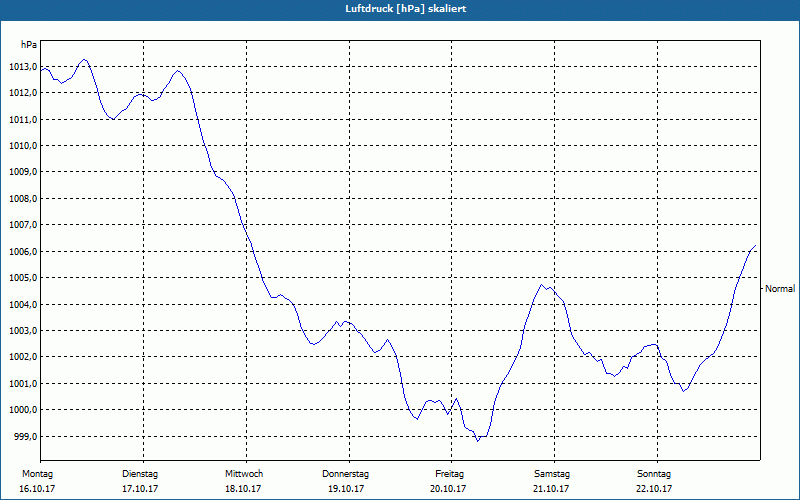This screenshot has height=500, width=800.
Task: Click the 1007,0 axis value
Action: point(23,225)
